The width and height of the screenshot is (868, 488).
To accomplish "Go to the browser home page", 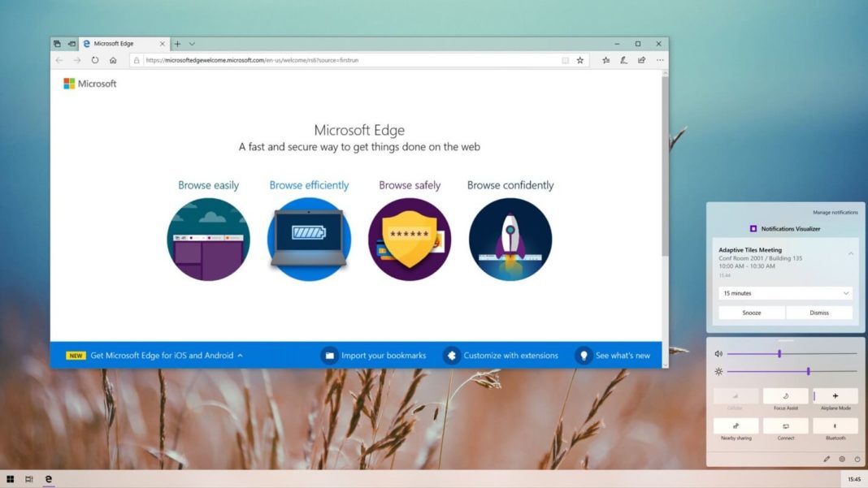I will tap(113, 60).
